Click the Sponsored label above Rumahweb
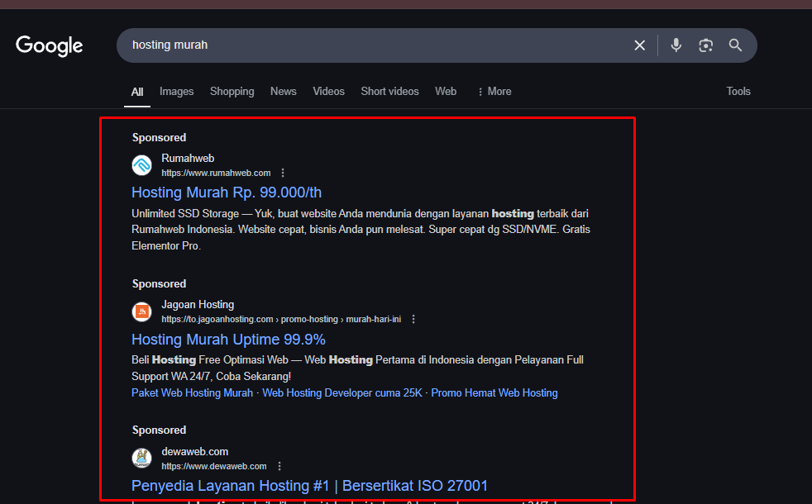Image resolution: width=812 pixels, height=504 pixels. pyautogui.click(x=159, y=138)
